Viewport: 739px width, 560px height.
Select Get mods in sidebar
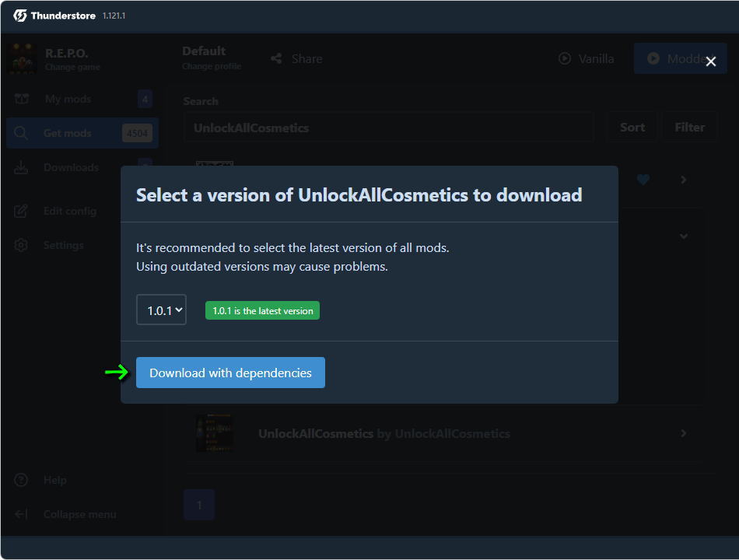point(82,133)
